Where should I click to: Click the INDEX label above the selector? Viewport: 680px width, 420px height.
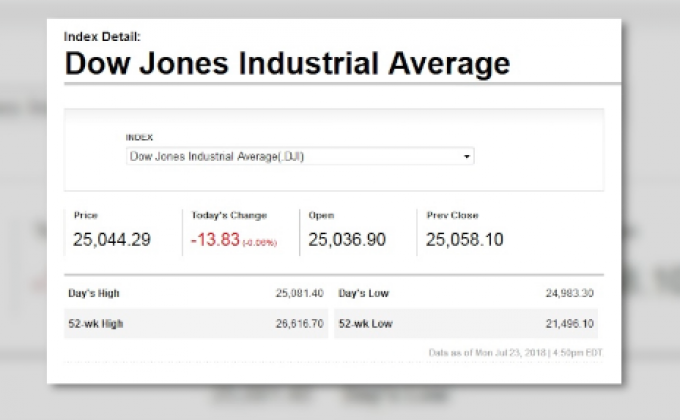tap(139, 137)
